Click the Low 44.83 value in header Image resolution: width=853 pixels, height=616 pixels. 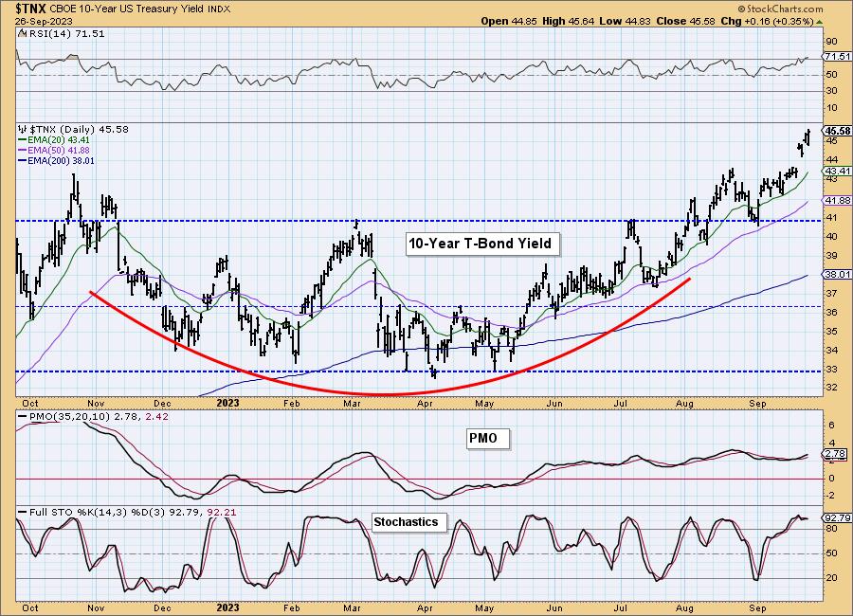click(x=626, y=21)
